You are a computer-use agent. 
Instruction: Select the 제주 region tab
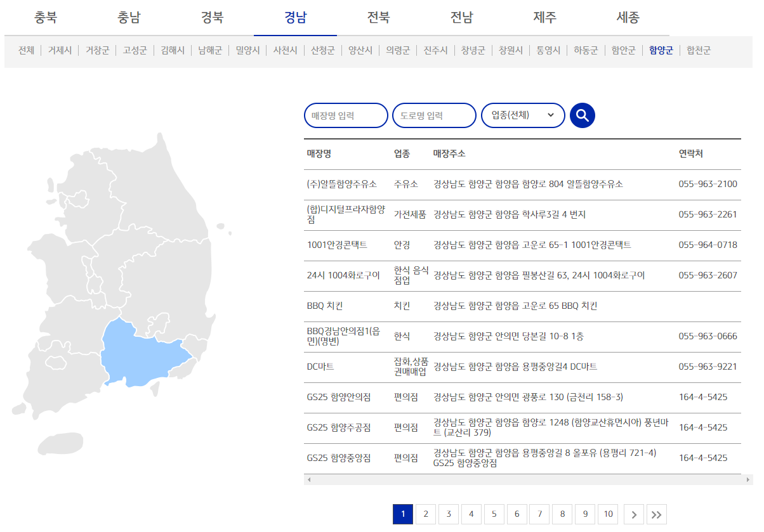coord(544,18)
